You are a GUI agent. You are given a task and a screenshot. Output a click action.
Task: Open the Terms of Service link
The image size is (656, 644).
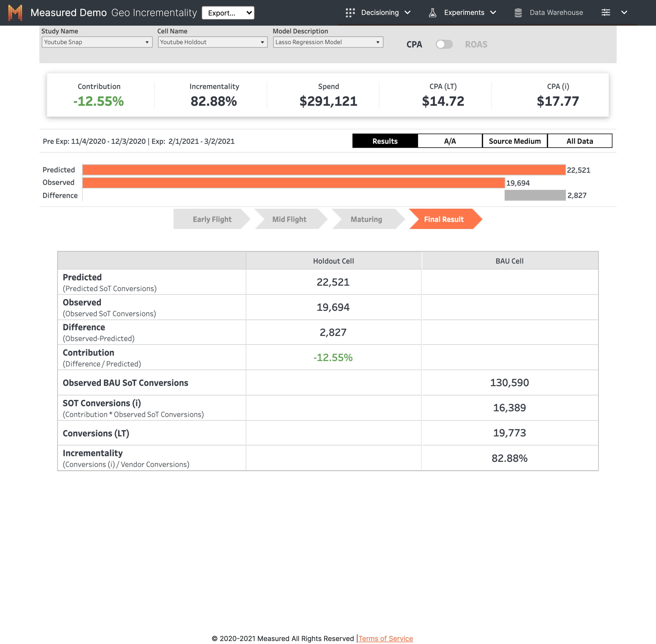tap(385, 638)
